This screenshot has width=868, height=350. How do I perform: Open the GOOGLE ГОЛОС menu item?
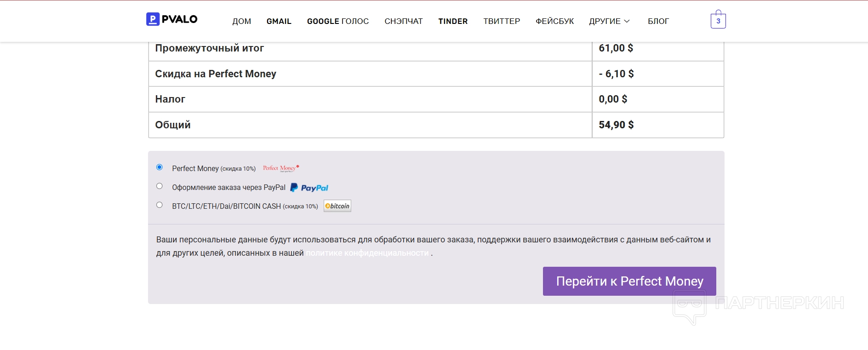[338, 21]
